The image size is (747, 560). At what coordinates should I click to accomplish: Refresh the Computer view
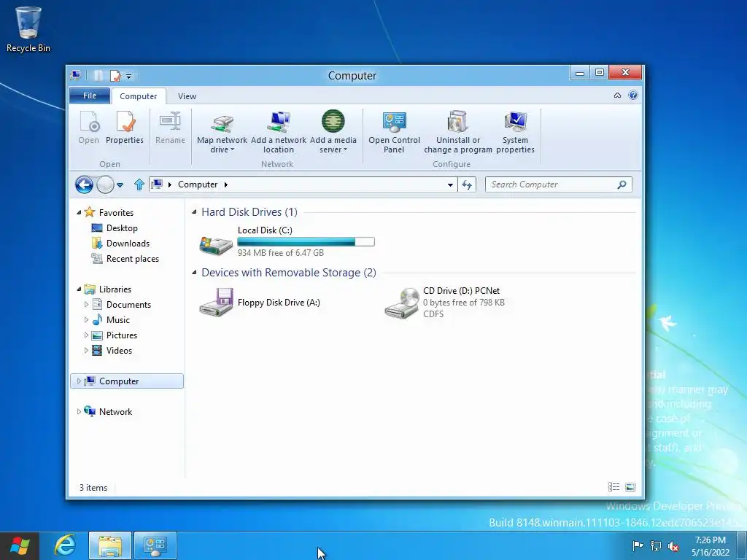coord(467,184)
